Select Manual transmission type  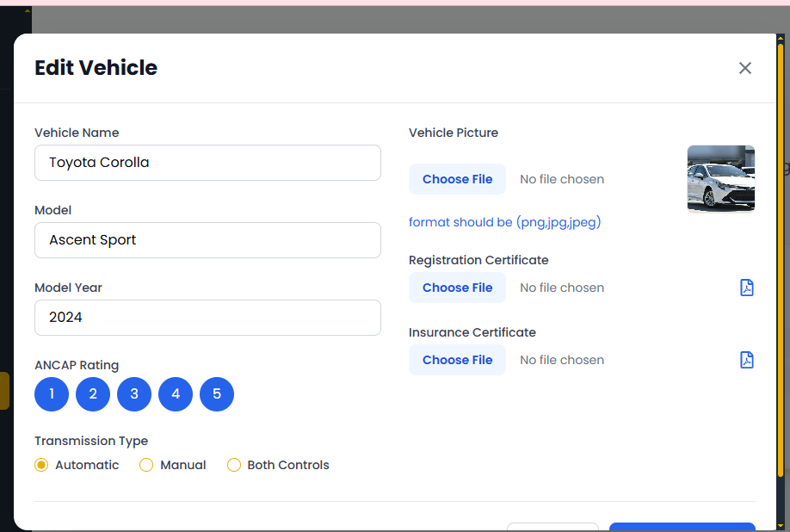point(146,465)
